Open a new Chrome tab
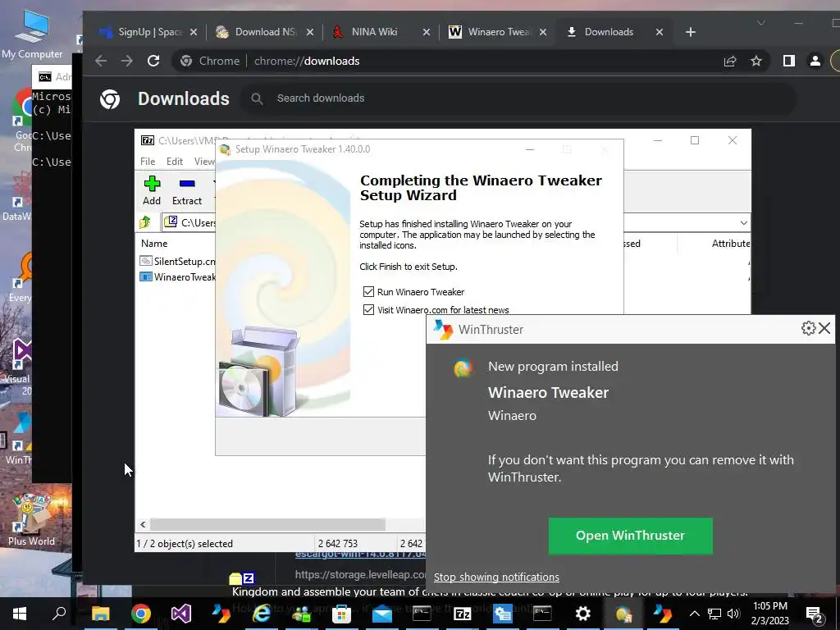840x630 pixels. (x=691, y=32)
